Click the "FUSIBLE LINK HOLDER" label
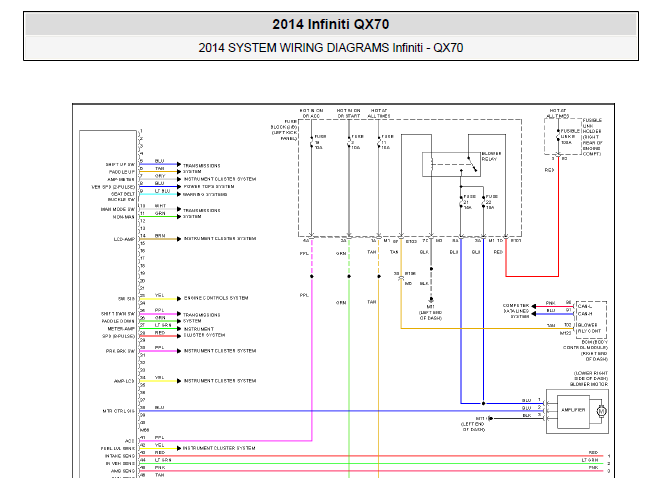This screenshot has height=478, width=662. tap(592, 137)
